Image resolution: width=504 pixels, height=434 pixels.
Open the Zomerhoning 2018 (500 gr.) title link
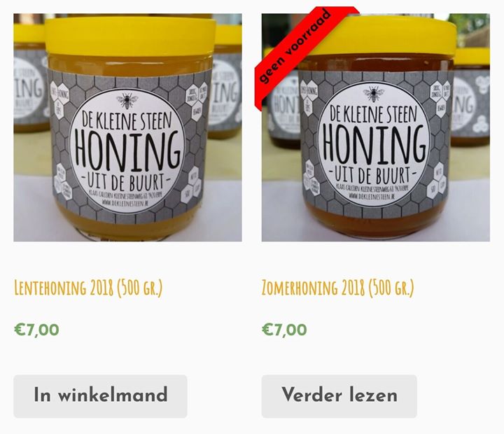[338, 288]
